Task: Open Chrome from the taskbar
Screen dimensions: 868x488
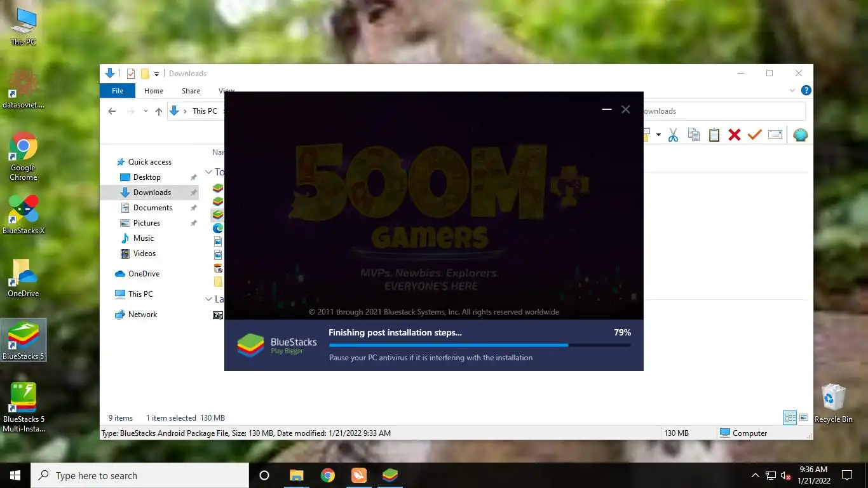Action: click(328, 475)
